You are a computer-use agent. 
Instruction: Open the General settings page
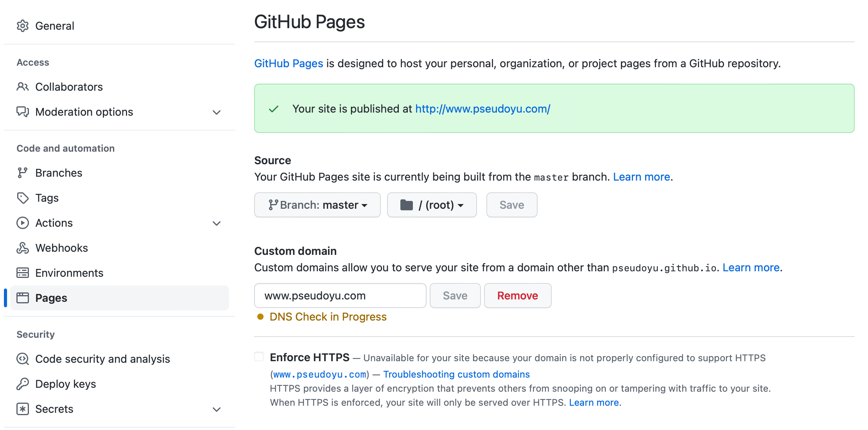tap(55, 26)
